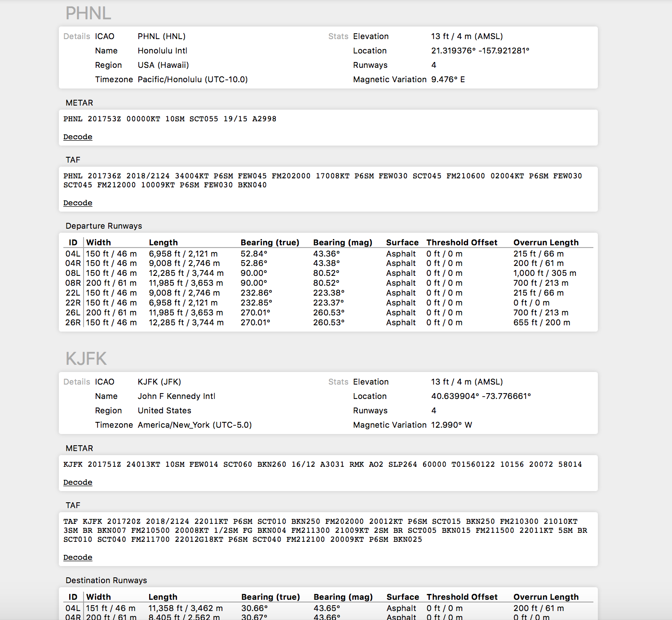
Task: Select the magnetic variation '12.990° W'
Action: pyautogui.click(x=451, y=425)
